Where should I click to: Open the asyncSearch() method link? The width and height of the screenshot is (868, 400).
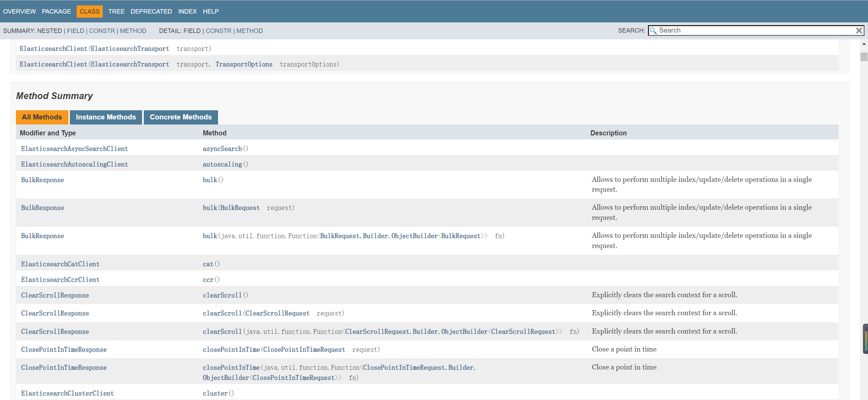tap(222, 149)
